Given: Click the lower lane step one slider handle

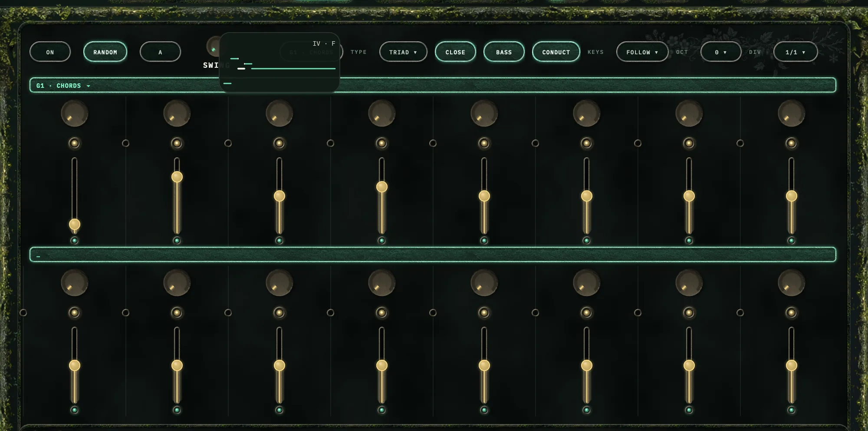Looking at the screenshot, I should [75, 365].
